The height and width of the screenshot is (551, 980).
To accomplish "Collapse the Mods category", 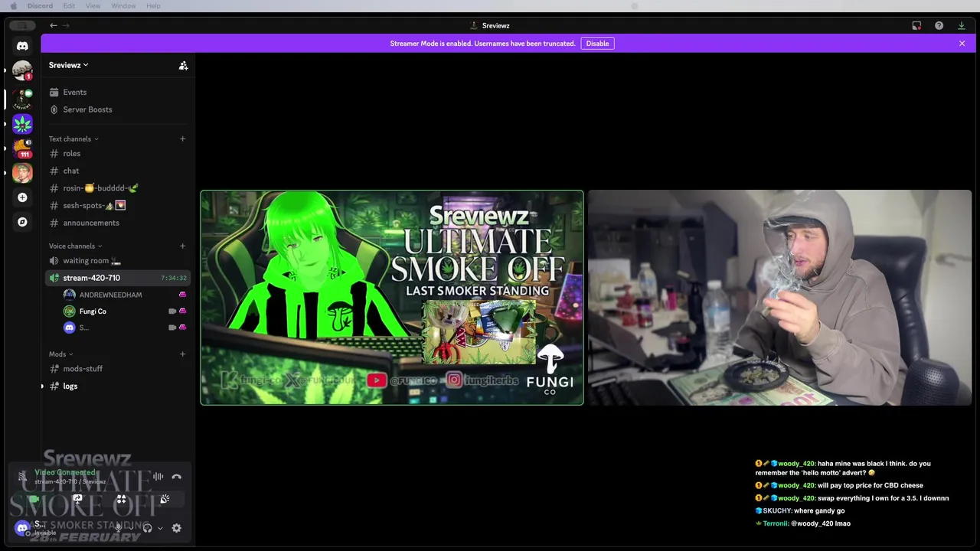I will [x=60, y=354].
